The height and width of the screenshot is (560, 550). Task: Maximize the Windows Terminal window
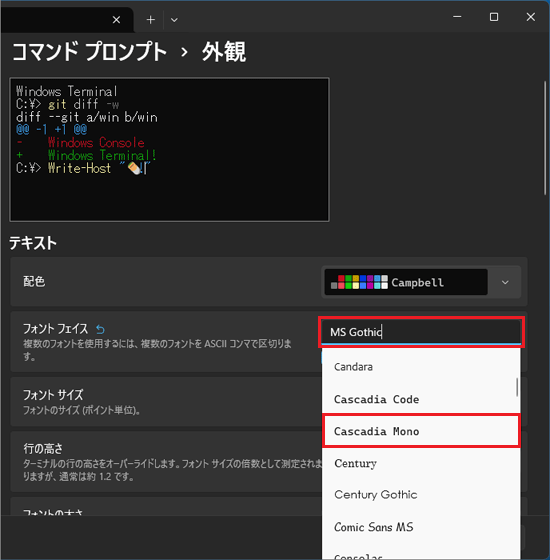coord(494,17)
